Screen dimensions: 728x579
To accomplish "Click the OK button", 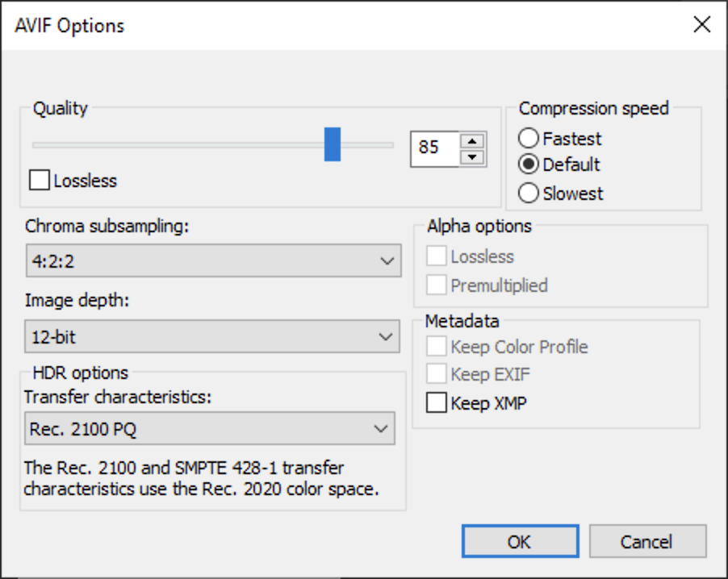I will tap(520, 541).
